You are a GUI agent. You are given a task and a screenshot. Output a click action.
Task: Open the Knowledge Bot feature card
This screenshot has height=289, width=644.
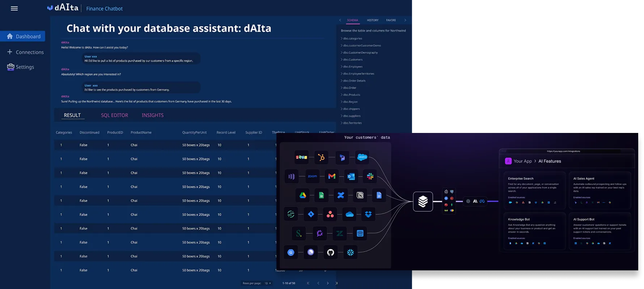(534, 231)
